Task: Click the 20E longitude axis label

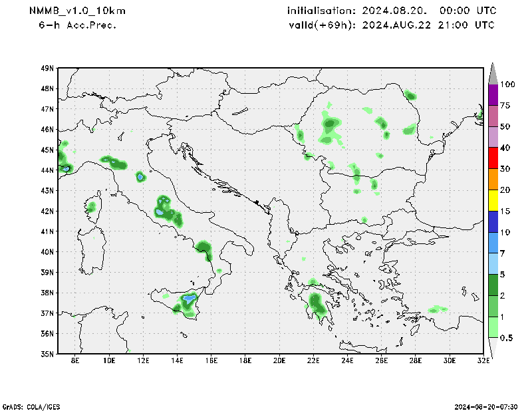Action: (279, 360)
